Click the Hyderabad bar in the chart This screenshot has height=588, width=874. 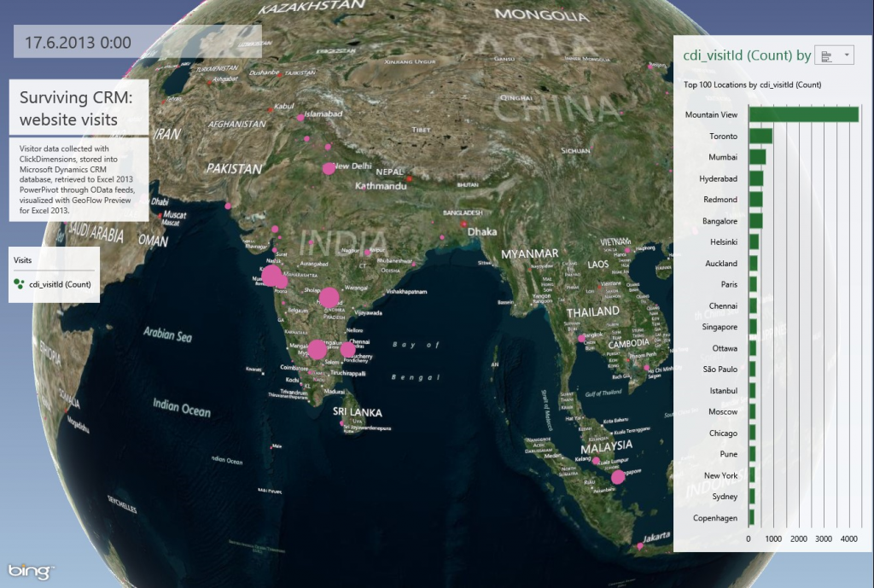click(756, 178)
